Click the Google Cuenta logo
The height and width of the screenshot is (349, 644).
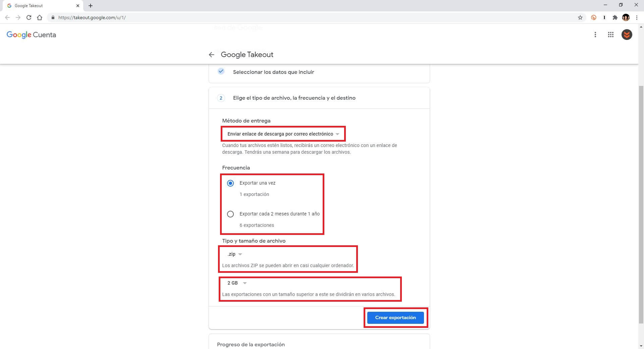pos(31,35)
